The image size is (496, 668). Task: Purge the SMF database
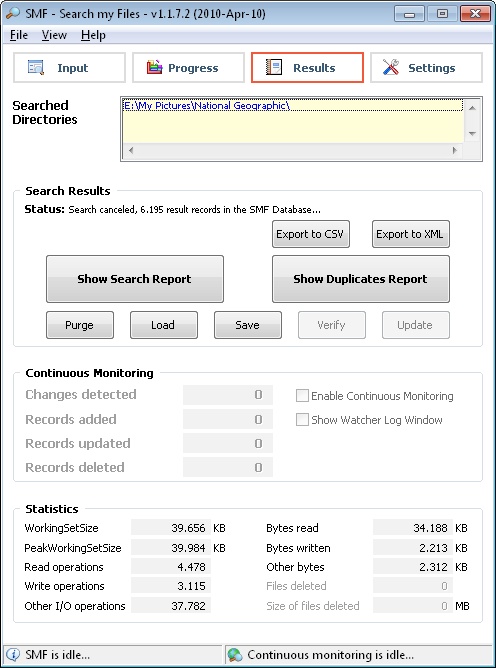80,325
